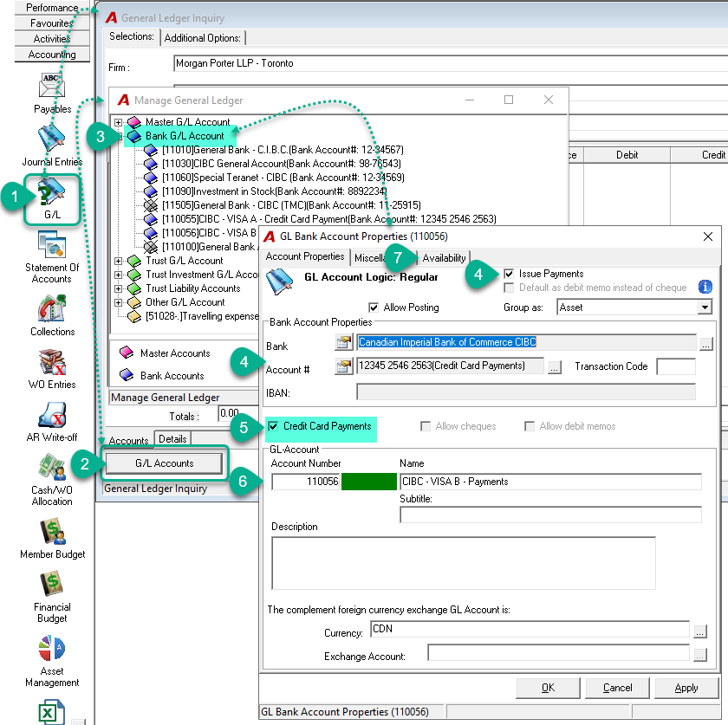Open the G/L inquiry icon
Viewport: 728px width, 725px height.
[x=51, y=191]
